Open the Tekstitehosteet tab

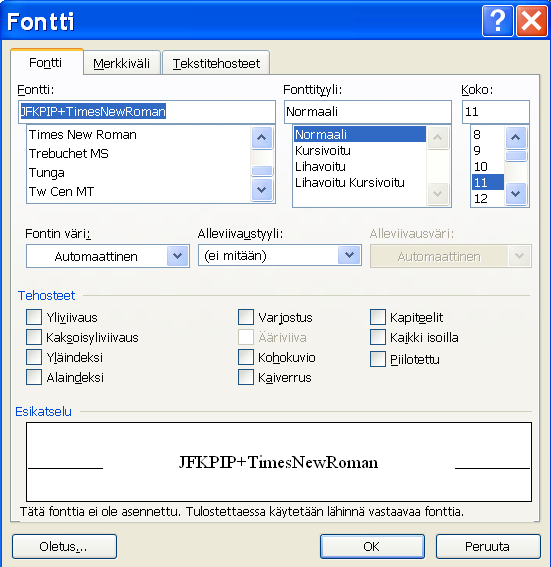(216, 63)
